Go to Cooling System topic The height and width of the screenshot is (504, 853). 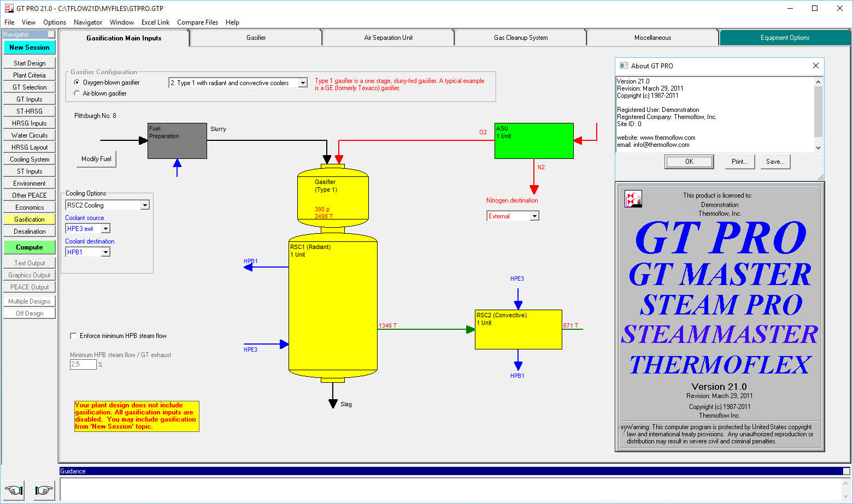click(x=30, y=159)
